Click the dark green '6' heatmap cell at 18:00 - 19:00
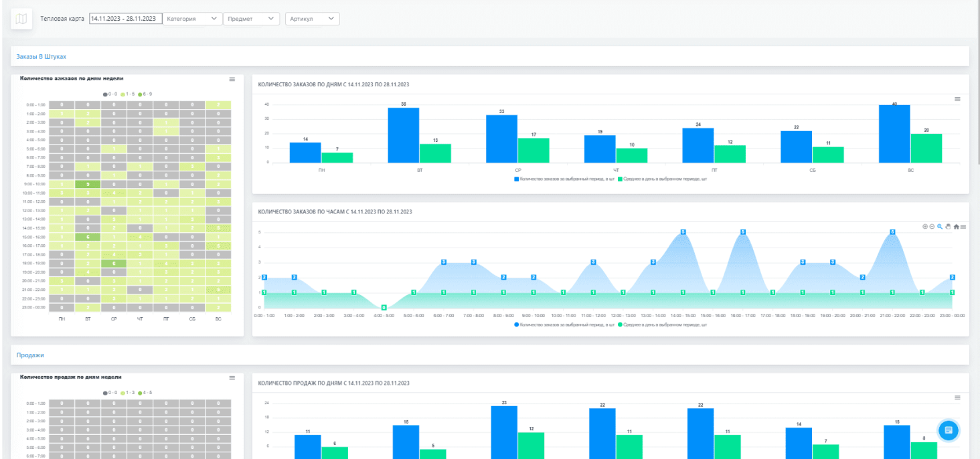The width and height of the screenshot is (980, 459). pos(114,262)
